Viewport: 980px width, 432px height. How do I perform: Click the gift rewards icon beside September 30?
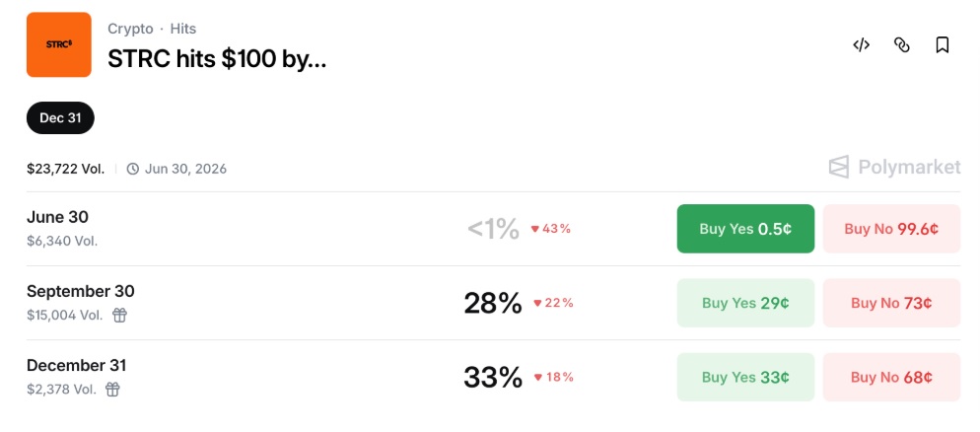pyautogui.click(x=119, y=315)
